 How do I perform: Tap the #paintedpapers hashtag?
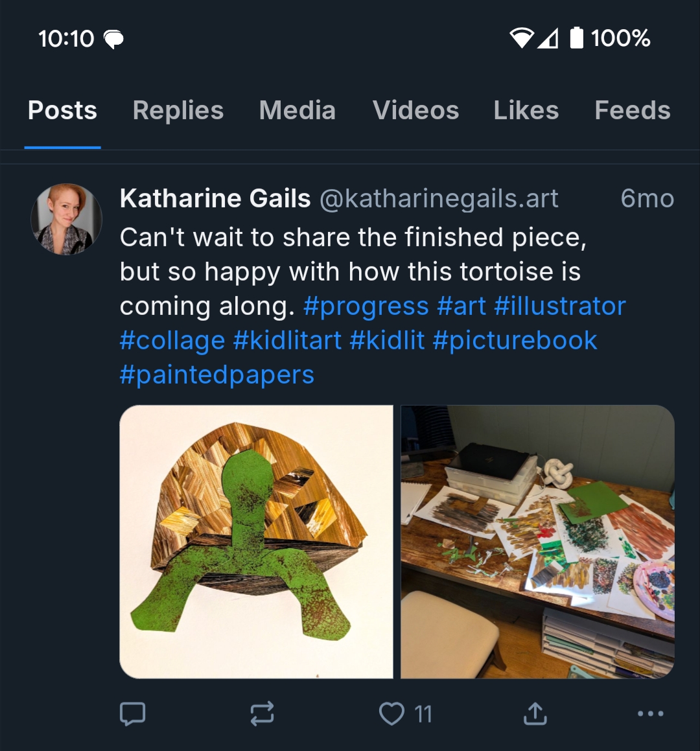217,375
